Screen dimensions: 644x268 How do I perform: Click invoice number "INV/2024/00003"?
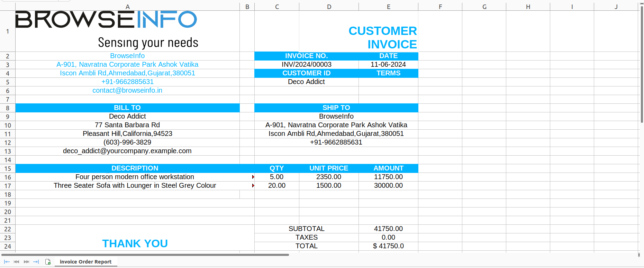pyautogui.click(x=307, y=65)
